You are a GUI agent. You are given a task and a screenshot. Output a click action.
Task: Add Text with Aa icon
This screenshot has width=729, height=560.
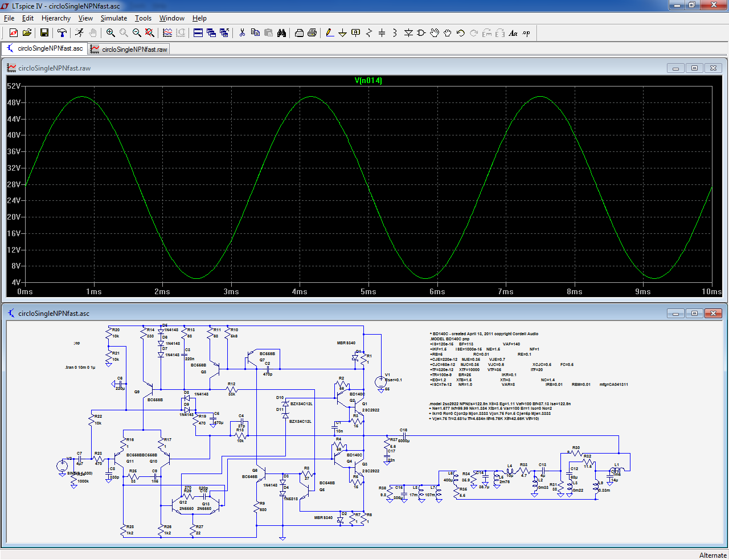(513, 33)
